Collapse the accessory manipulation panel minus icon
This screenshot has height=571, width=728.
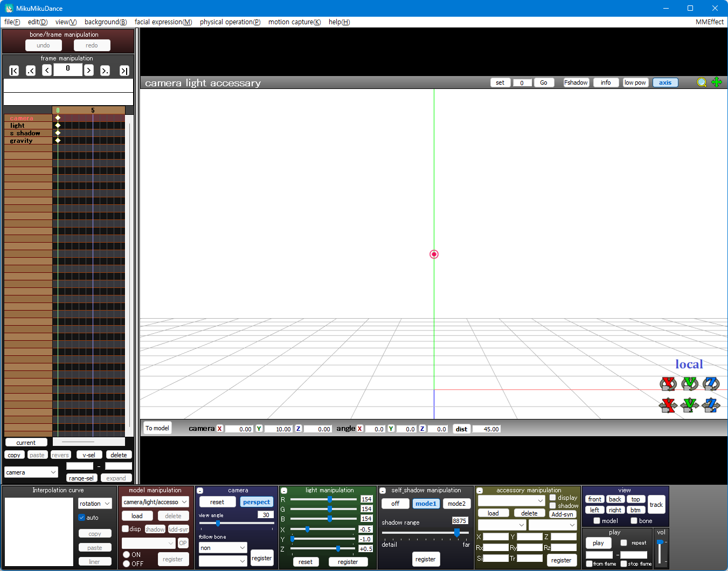click(x=480, y=491)
